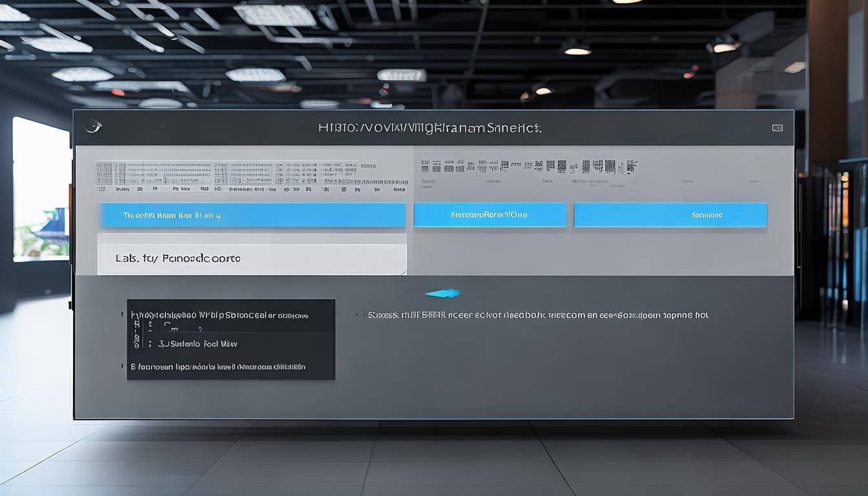Select the bottom 'B foonoen' row in dark panel

220,367
